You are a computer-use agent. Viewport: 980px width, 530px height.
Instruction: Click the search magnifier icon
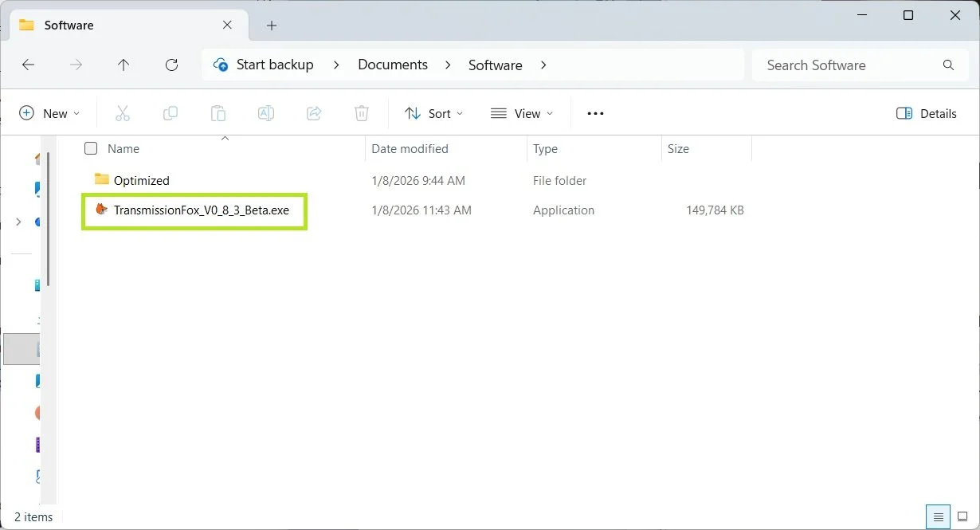click(948, 65)
